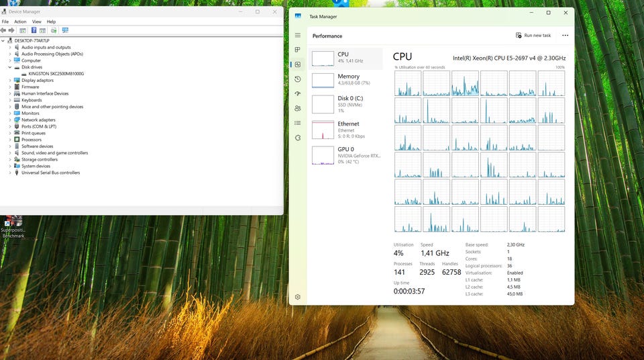Image resolution: width=644 pixels, height=360 pixels.
Task: Expand Audio inputs and outputs chevron
Action: click(x=10, y=47)
